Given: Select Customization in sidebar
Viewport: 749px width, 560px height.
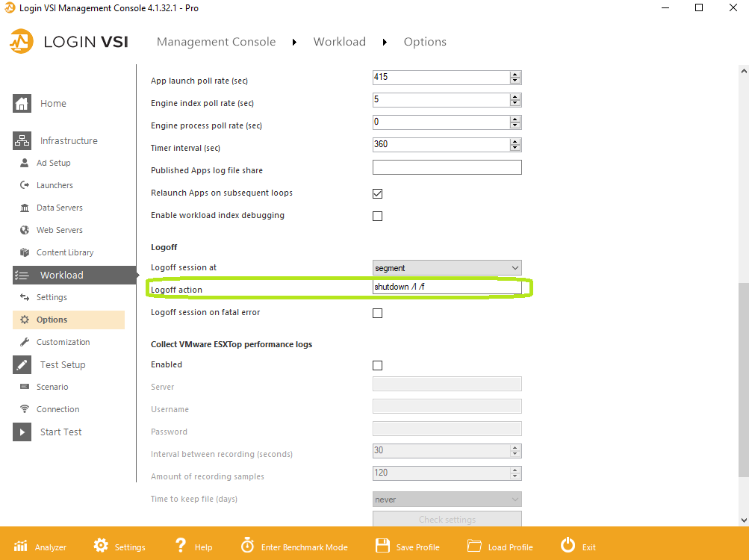Looking at the screenshot, I should pos(63,342).
